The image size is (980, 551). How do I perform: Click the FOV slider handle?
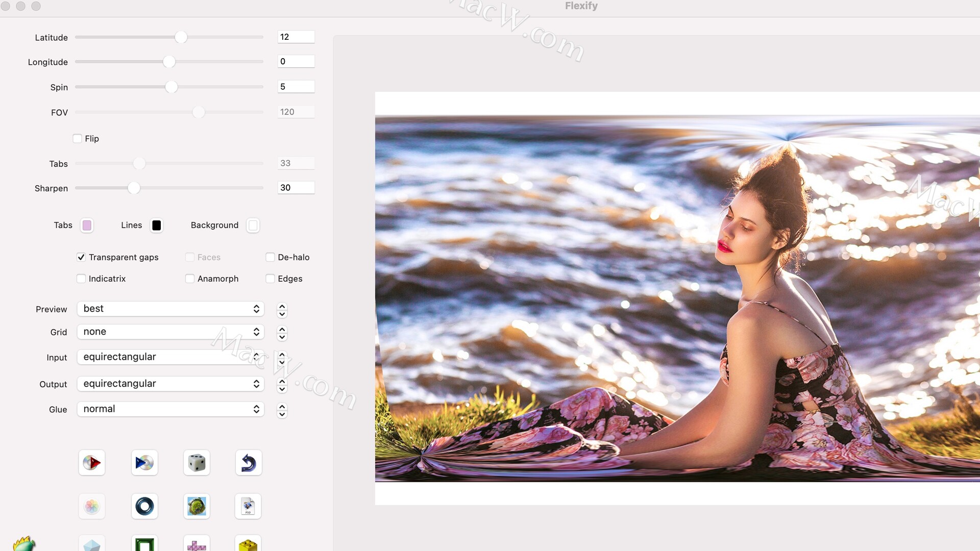point(199,112)
